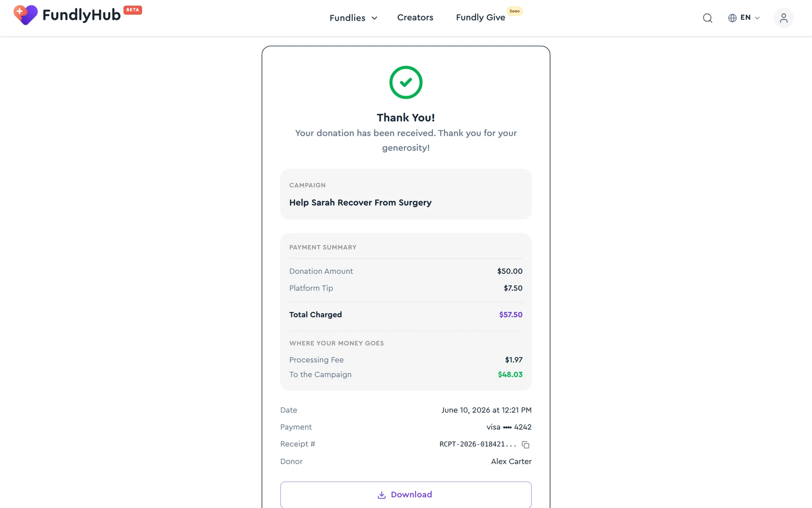Click the Download receipt button
Viewport: 812px width, 508px height.
[406, 495]
